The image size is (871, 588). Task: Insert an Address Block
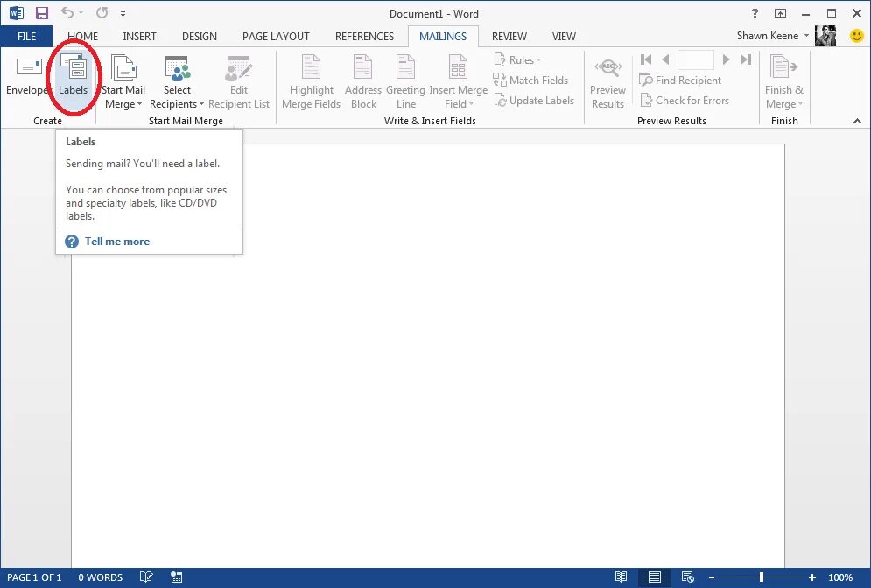(x=363, y=81)
